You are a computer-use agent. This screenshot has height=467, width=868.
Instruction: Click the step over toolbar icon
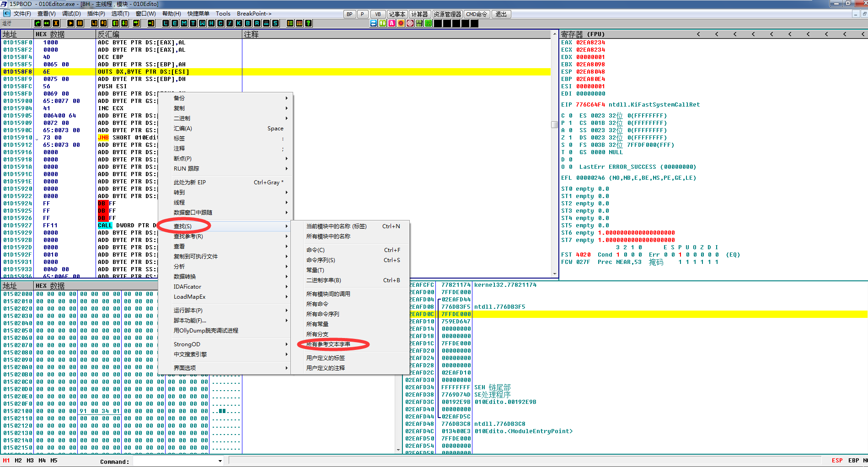tap(103, 23)
